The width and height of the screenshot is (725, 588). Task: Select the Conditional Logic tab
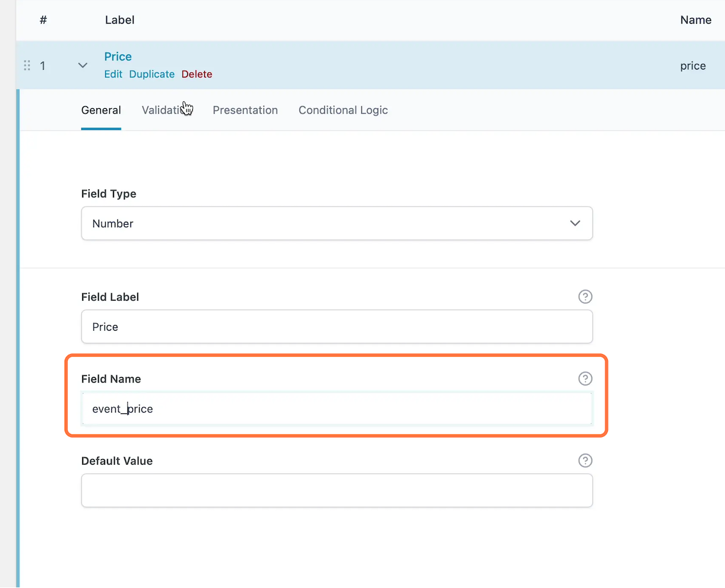click(x=343, y=110)
